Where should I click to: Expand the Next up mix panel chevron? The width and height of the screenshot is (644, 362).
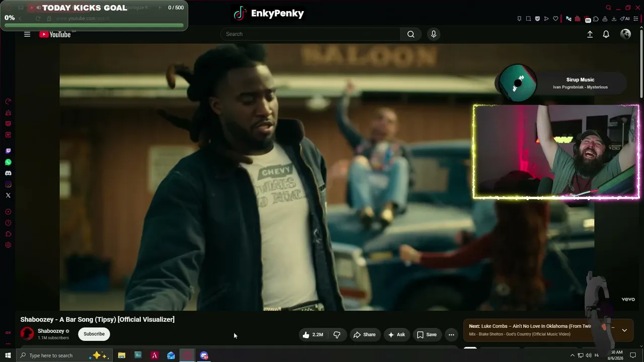point(624,330)
